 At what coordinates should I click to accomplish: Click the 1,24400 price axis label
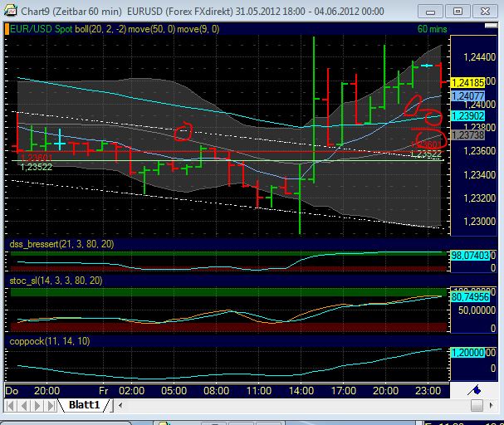[479, 57]
